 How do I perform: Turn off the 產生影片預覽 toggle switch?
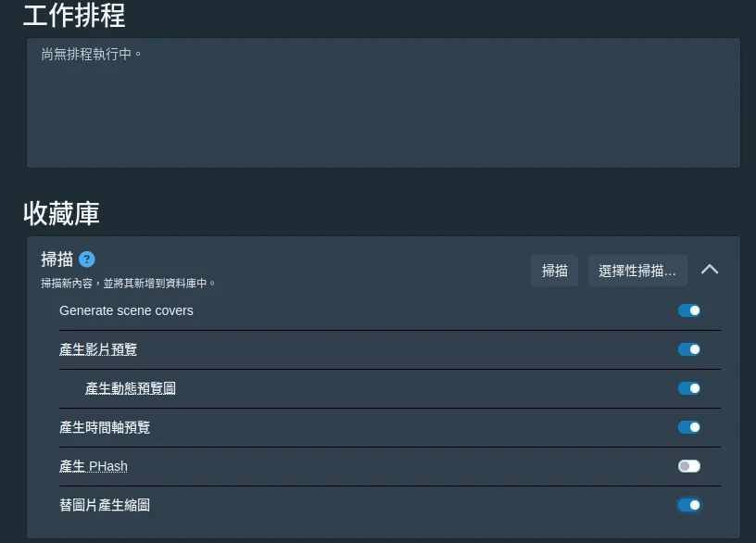(688, 349)
